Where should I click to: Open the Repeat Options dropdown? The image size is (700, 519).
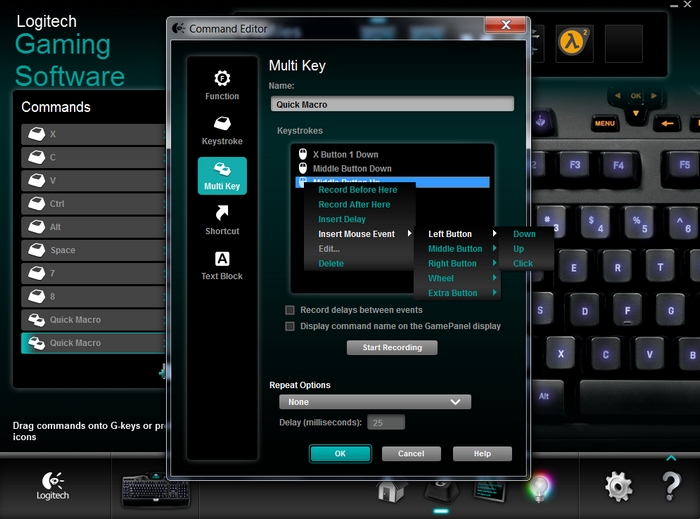pos(375,402)
